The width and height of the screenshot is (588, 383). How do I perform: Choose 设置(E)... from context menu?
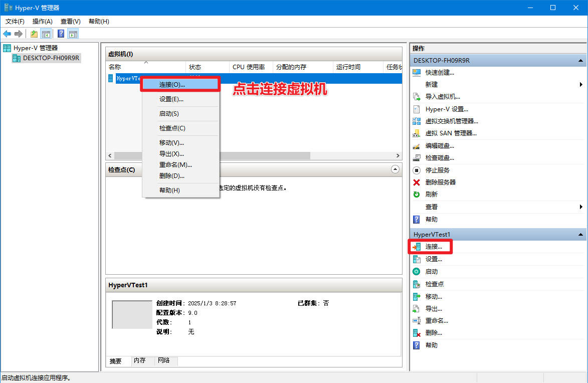point(171,99)
